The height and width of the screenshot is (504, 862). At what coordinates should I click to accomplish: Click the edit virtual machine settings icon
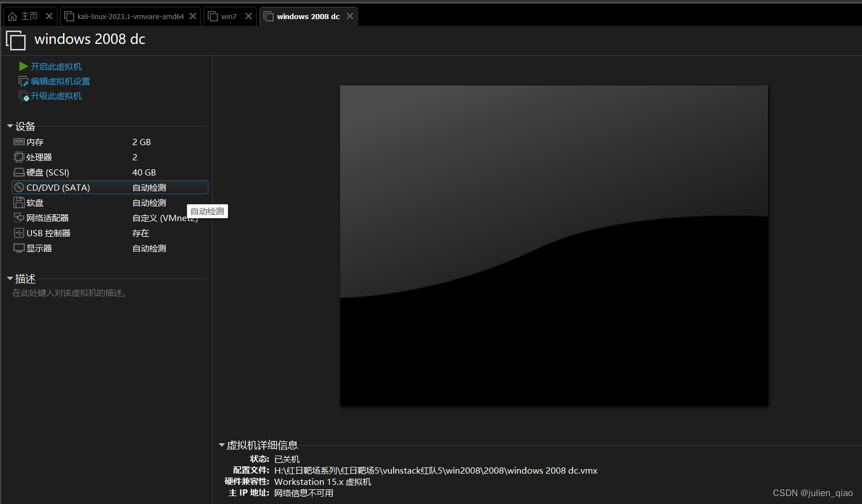[x=24, y=82]
